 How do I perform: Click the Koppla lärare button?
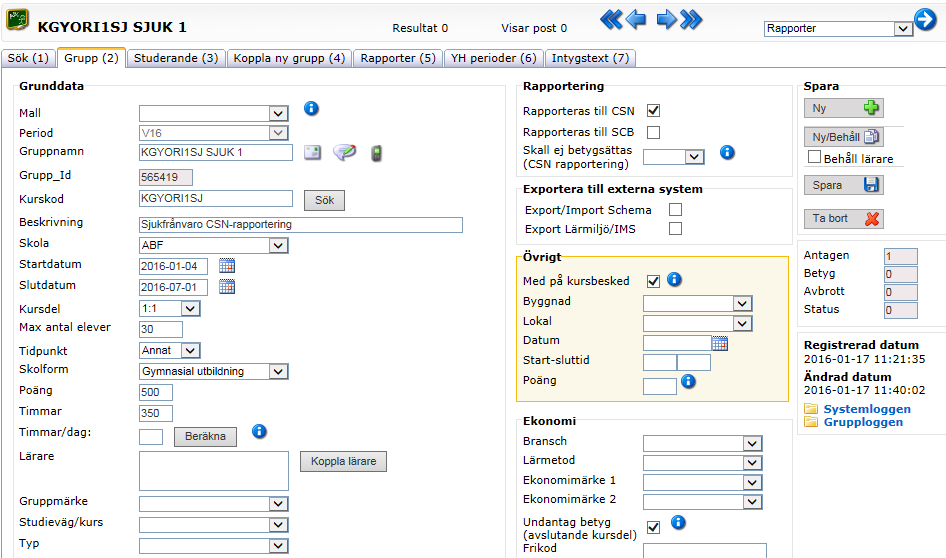coord(343,461)
